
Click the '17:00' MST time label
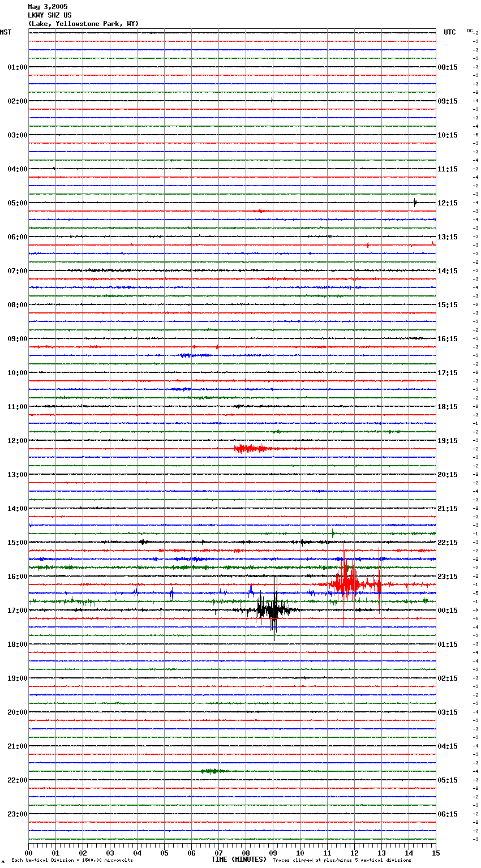point(17,611)
